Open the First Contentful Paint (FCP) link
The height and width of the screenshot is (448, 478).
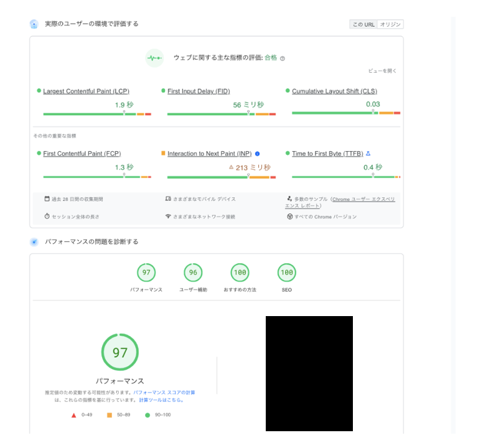point(82,154)
